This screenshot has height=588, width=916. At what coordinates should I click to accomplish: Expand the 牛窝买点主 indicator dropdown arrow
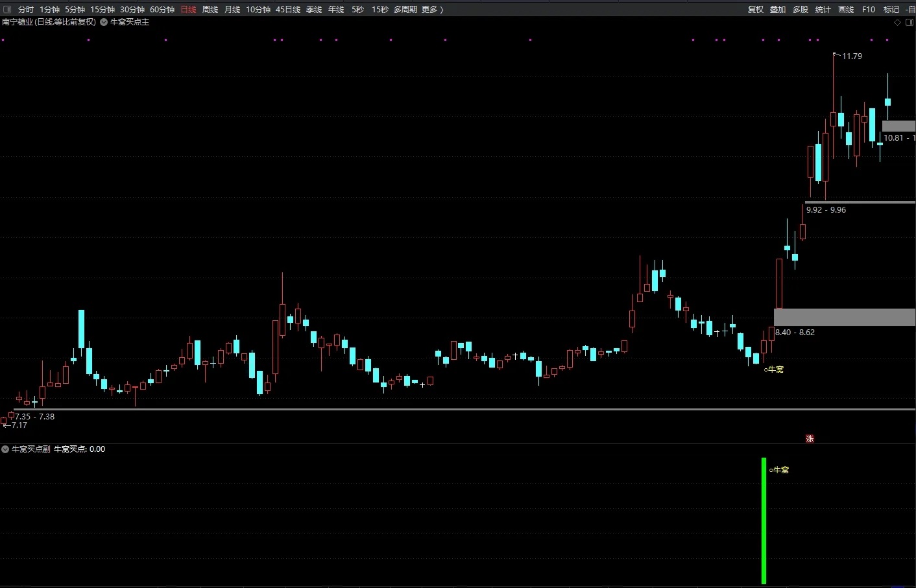tap(104, 22)
